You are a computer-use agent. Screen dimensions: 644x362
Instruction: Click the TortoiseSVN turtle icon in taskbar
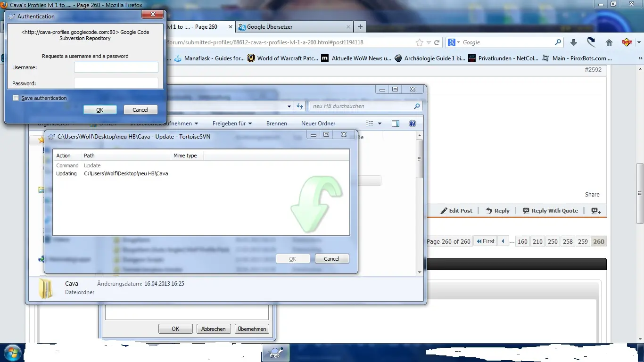[x=275, y=353]
